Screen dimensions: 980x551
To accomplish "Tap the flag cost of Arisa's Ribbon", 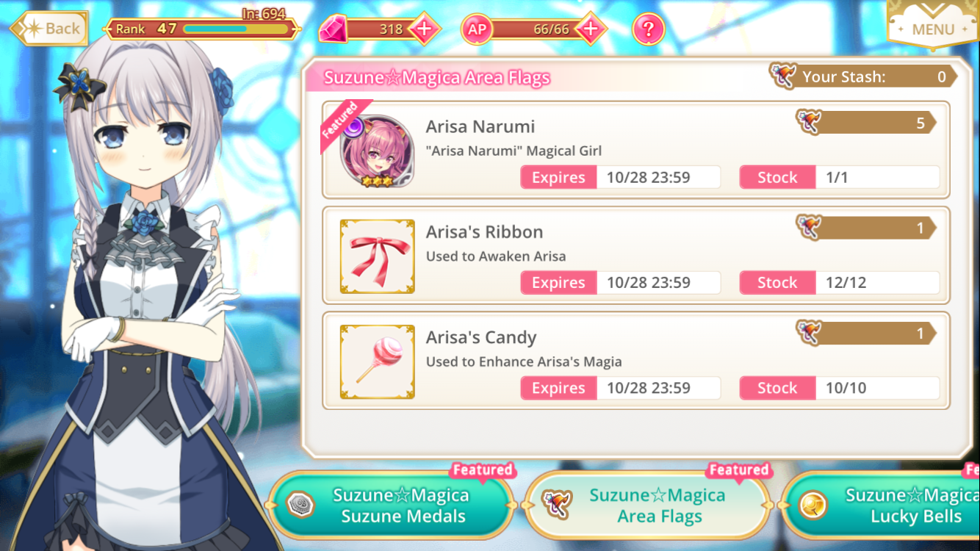I will click(x=866, y=228).
